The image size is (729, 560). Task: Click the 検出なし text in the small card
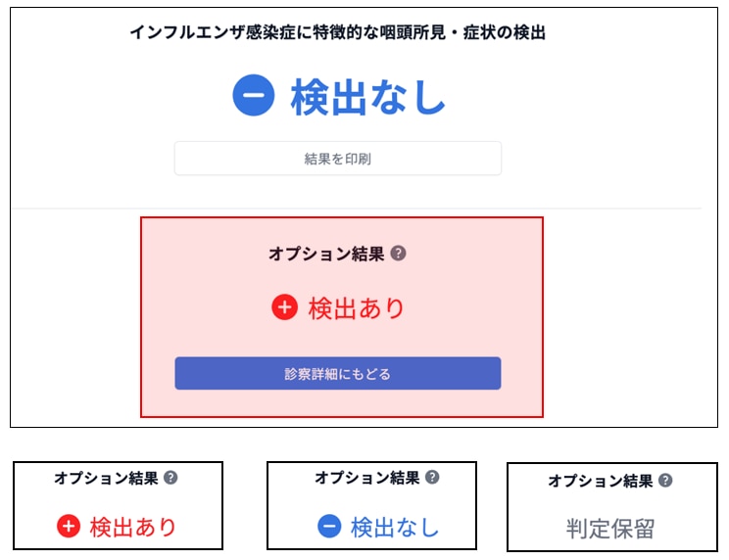(395, 527)
